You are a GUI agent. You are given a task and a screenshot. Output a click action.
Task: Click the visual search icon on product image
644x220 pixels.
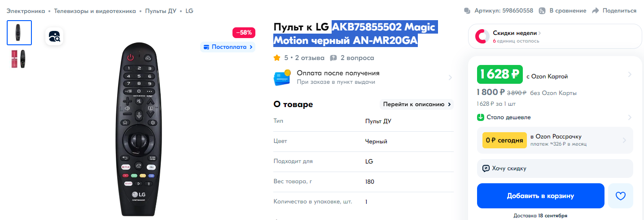point(54,36)
